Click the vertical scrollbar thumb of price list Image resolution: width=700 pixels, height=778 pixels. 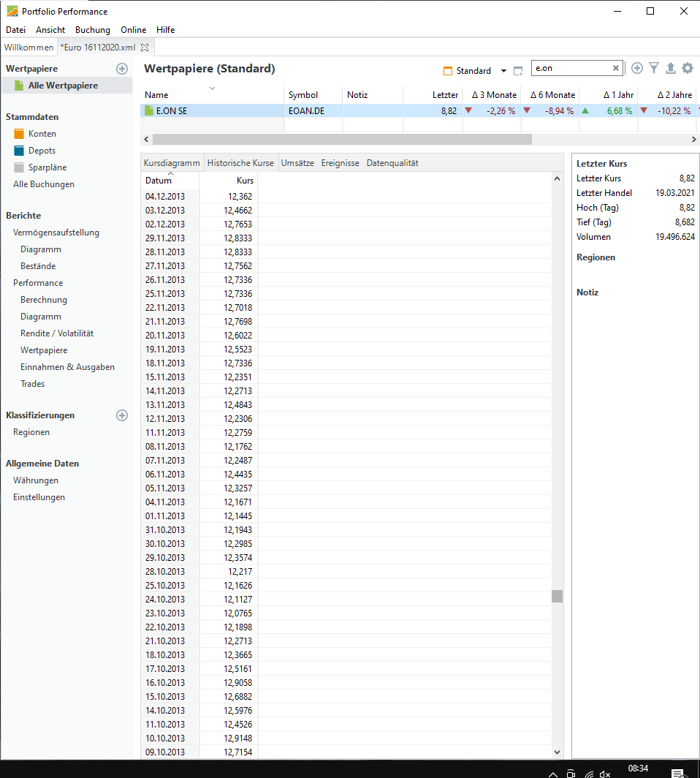558,596
